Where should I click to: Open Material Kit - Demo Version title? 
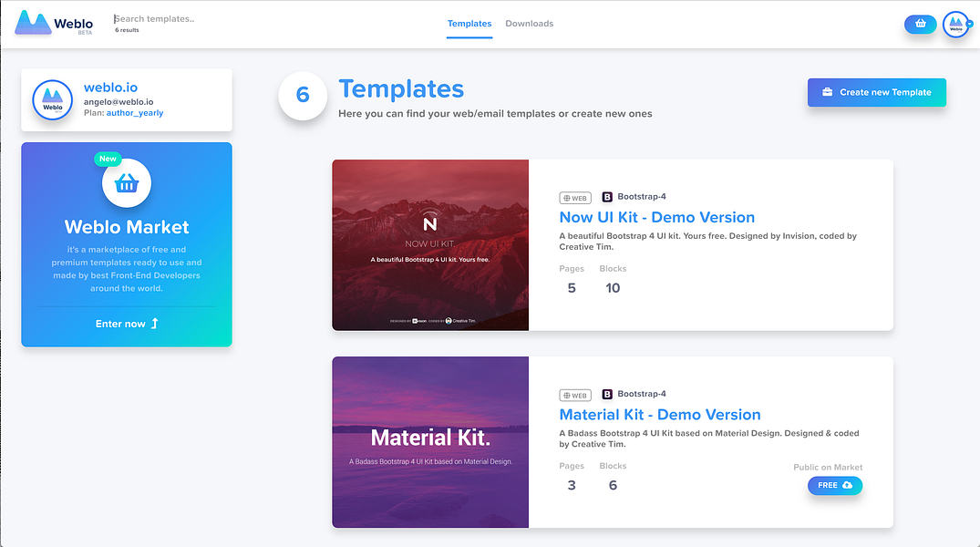660,415
